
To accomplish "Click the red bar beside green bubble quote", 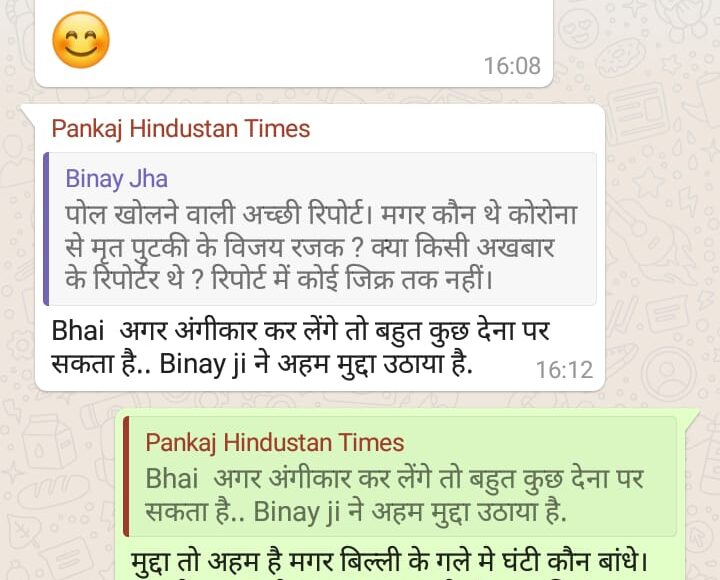I will (126, 477).
